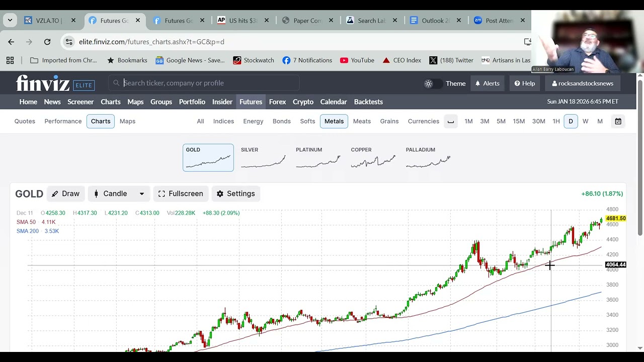Click the finviz Elite logo
Viewport: 644px width, 362px height.
coord(55,83)
